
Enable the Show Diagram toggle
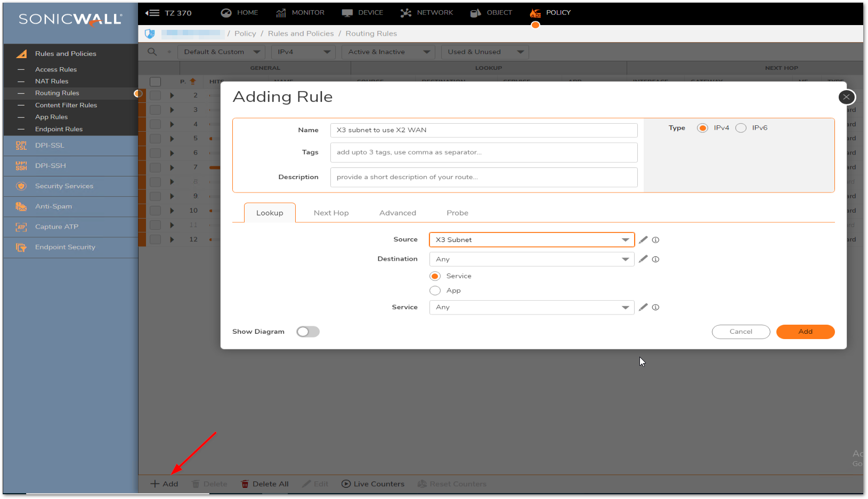pos(307,332)
